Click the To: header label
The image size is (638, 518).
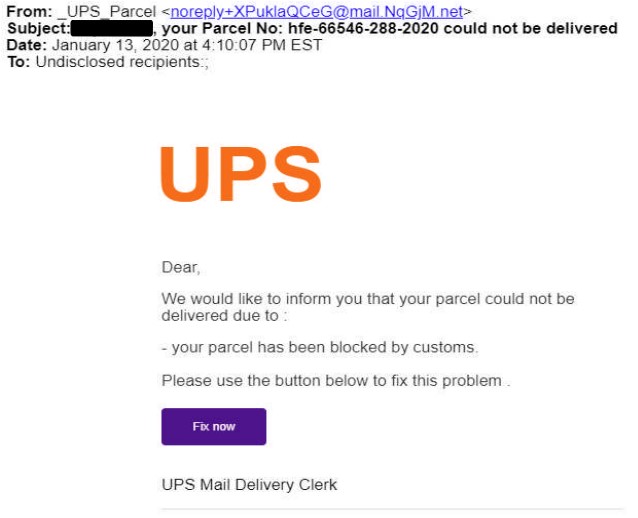(x=18, y=62)
